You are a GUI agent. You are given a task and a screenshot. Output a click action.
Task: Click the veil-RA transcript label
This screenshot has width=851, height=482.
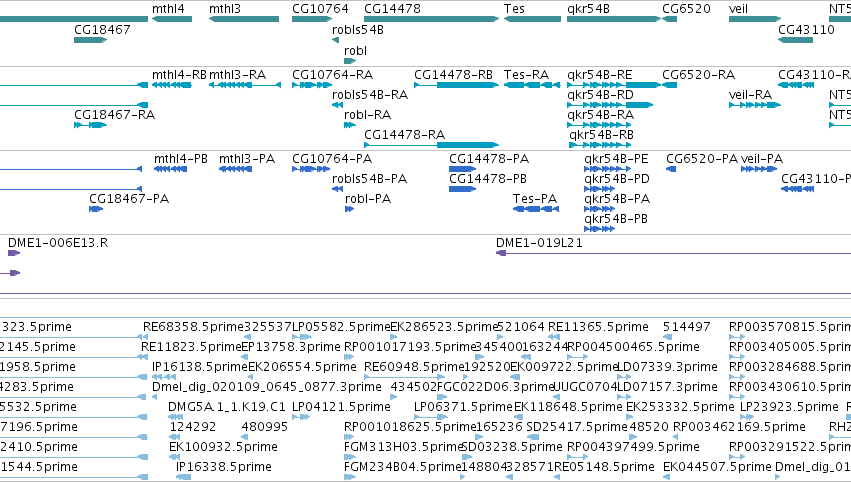click(x=750, y=95)
